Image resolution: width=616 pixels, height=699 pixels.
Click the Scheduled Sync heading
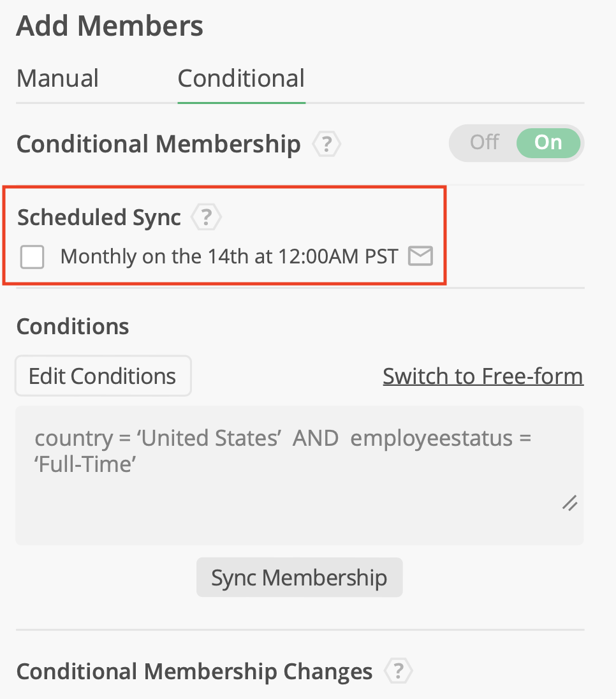[99, 217]
